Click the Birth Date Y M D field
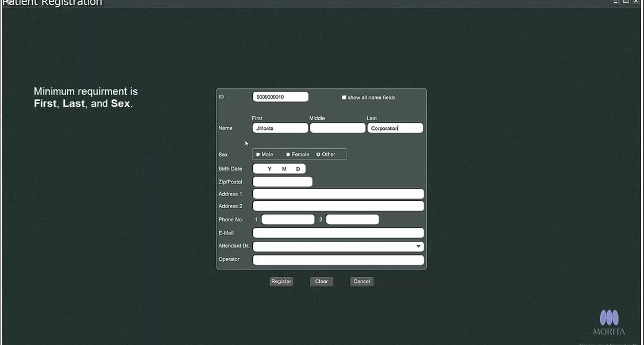This screenshot has width=644, height=345. [x=279, y=169]
